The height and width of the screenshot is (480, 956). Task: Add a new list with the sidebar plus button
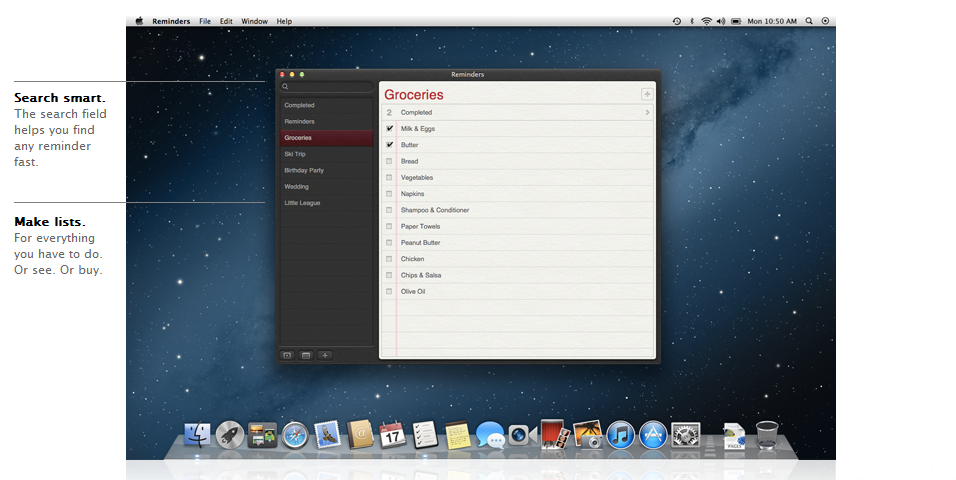325,356
